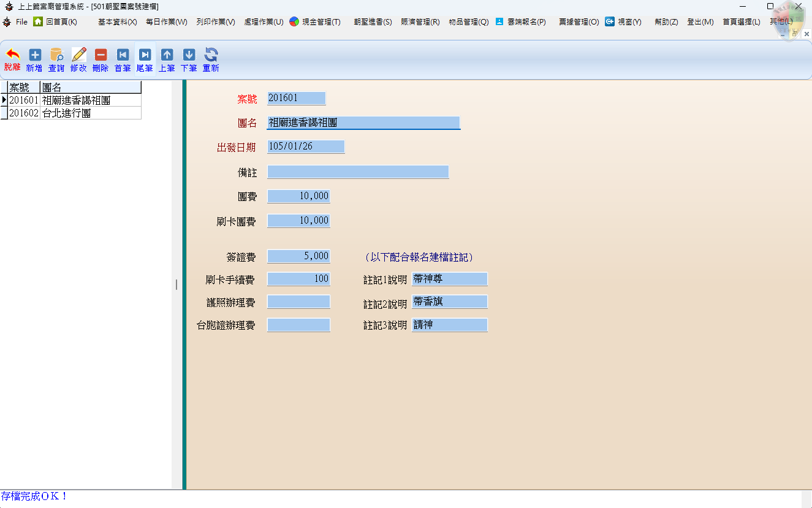
Task: Jump to last record with 尾筆
Action: [145, 59]
